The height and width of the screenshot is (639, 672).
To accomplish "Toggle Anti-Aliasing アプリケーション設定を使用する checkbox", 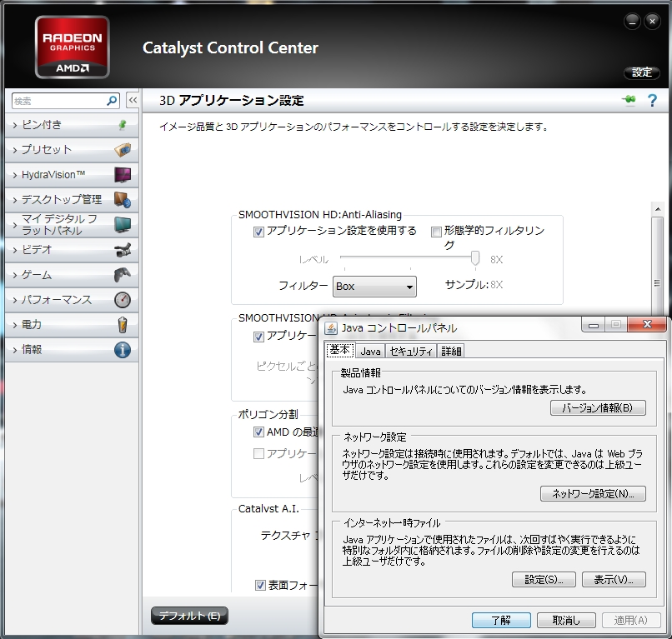I will pos(258,232).
